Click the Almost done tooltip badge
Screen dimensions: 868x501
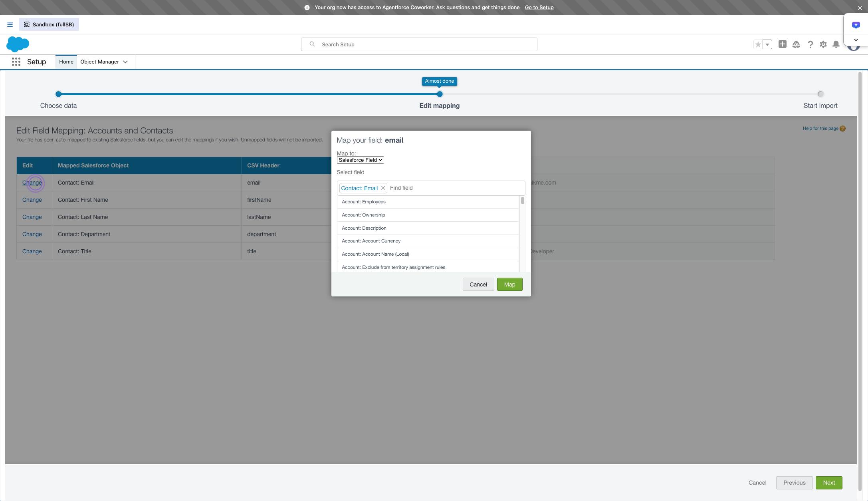coord(440,82)
